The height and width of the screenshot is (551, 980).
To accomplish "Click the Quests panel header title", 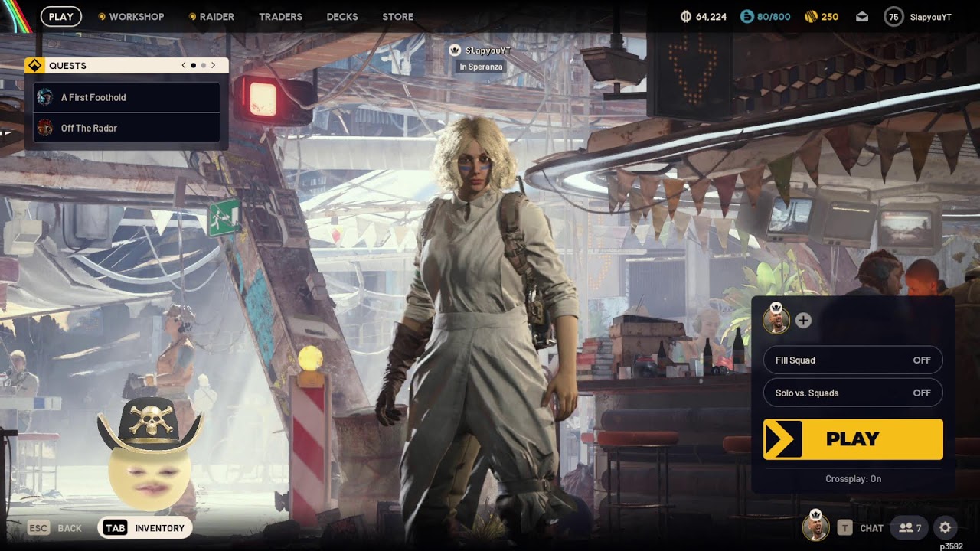I will pos(67,66).
